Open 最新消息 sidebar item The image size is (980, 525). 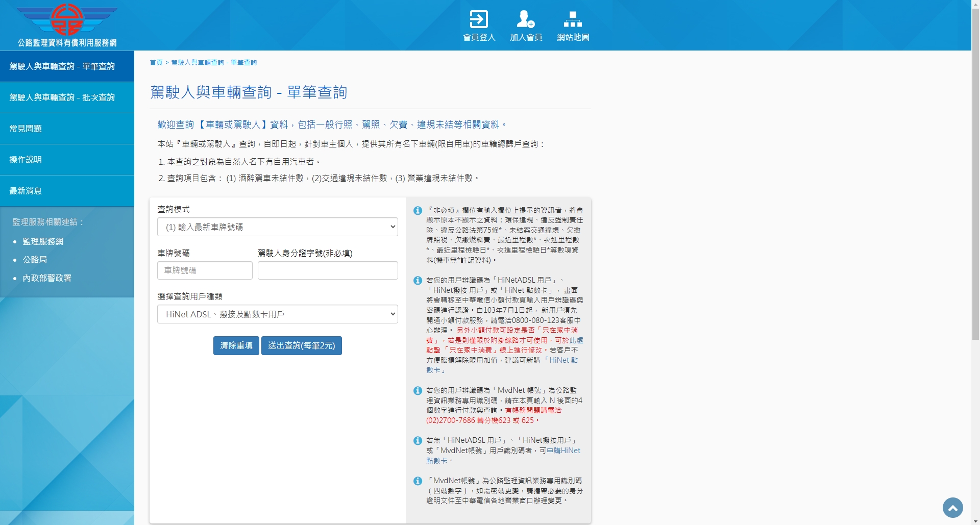[x=67, y=191]
